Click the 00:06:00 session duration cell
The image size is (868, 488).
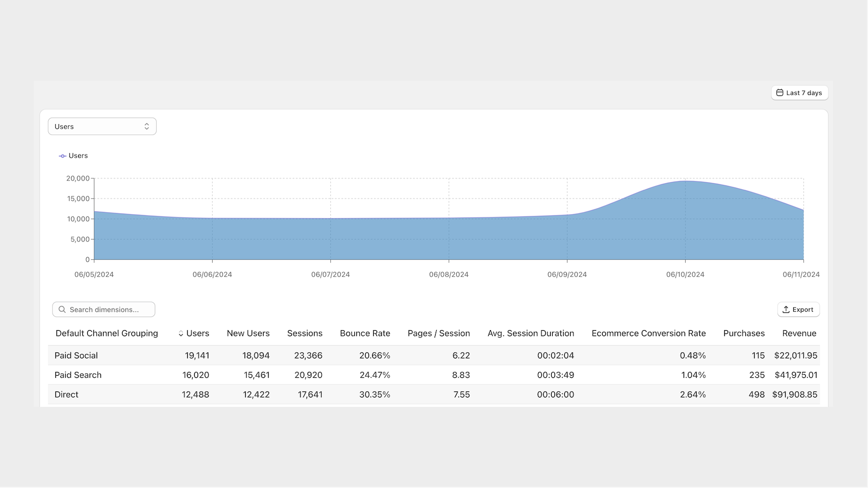coord(556,395)
